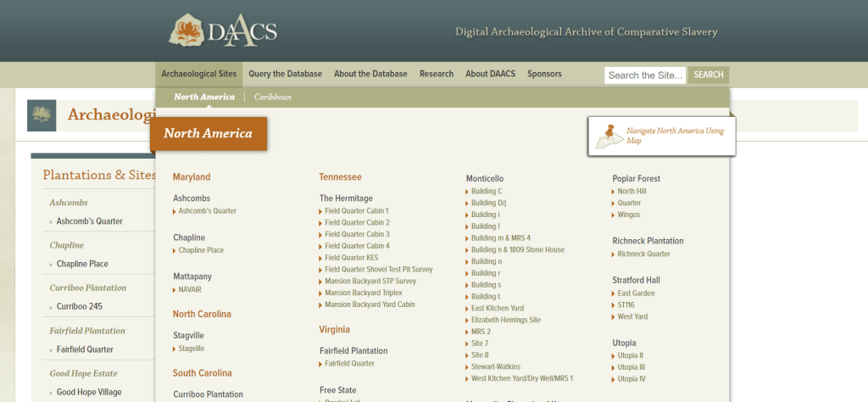868x402 pixels.
Task: Select the North America submenu tab
Action: tap(204, 97)
